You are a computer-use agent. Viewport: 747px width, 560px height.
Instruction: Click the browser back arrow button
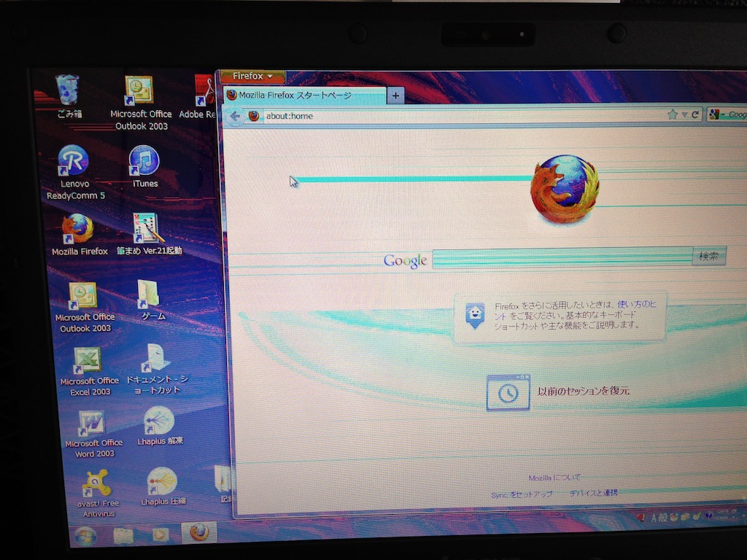click(235, 117)
